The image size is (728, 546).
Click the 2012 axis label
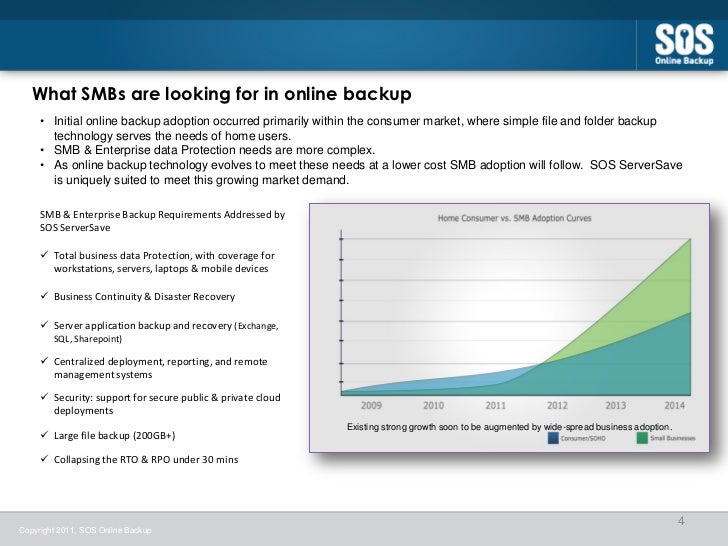click(x=557, y=405)
